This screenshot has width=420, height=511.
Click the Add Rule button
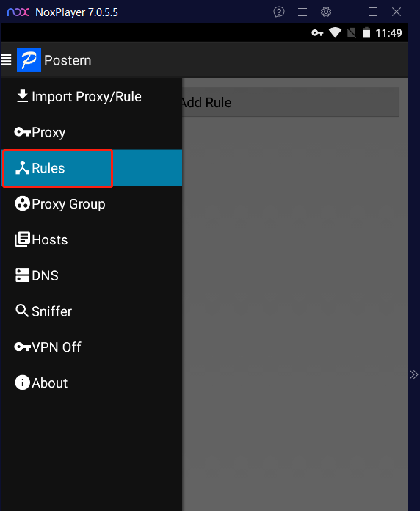pos(290,102)
